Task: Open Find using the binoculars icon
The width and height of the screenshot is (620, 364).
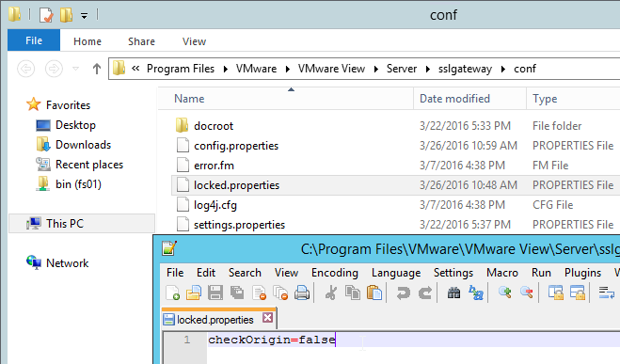Action: coord(453,293)
